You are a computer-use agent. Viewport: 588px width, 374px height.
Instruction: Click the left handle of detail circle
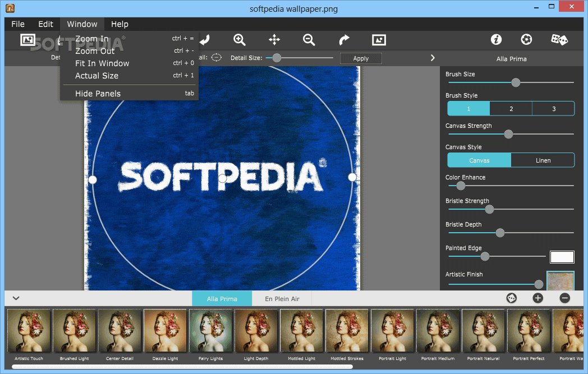[x=92, y=180]
